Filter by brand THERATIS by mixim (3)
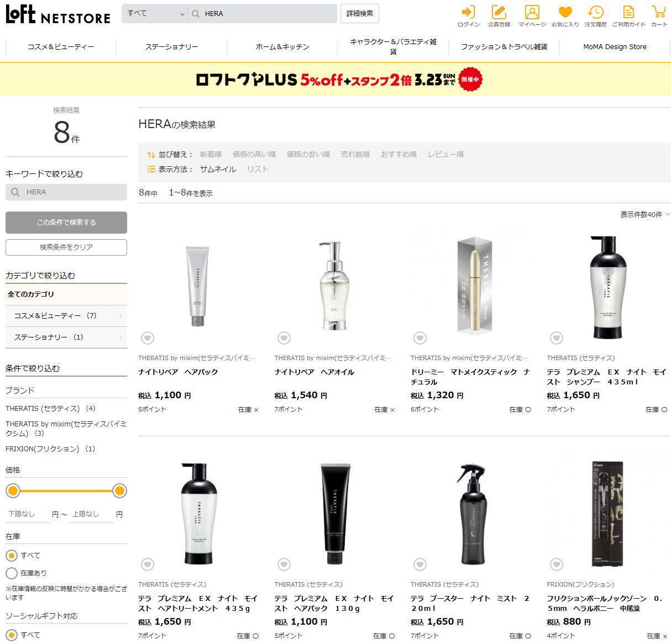Image resolution: width=671 pixels, height=644 pixels. 66,429
